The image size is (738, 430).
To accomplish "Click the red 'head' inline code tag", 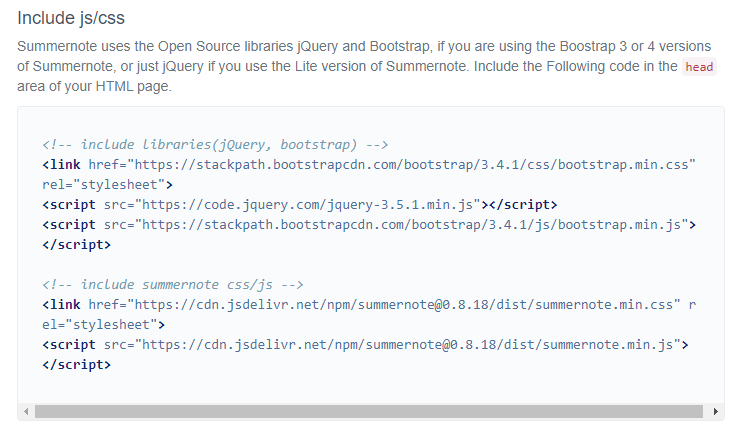I will [x=699, y=67].
